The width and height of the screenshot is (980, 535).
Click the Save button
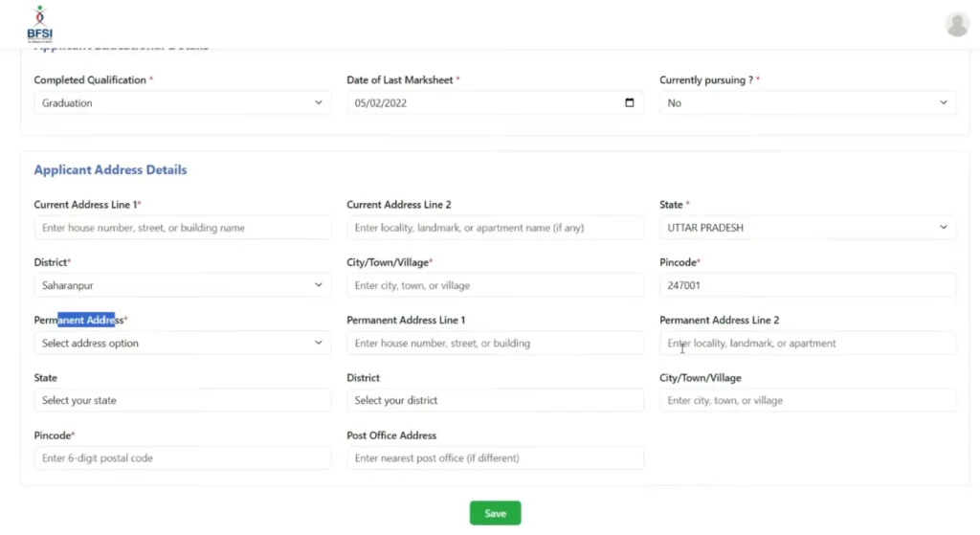[495, 513]
